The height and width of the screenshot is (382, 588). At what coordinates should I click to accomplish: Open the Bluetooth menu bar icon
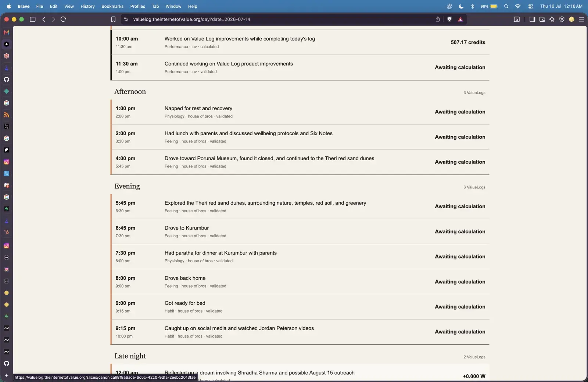473,6
